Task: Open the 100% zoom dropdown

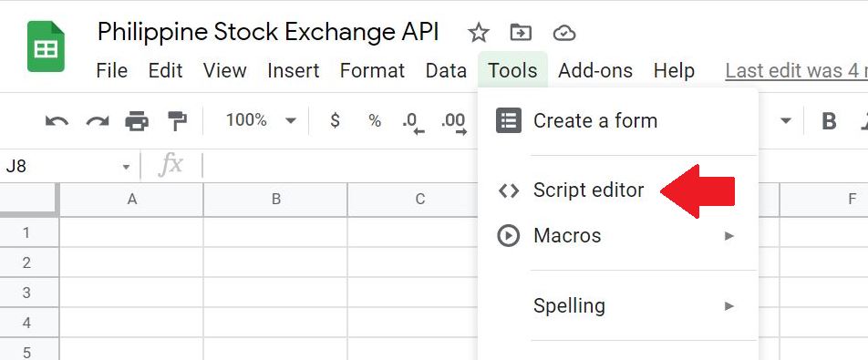Action: pyautogui.click(x=260, y=120)
